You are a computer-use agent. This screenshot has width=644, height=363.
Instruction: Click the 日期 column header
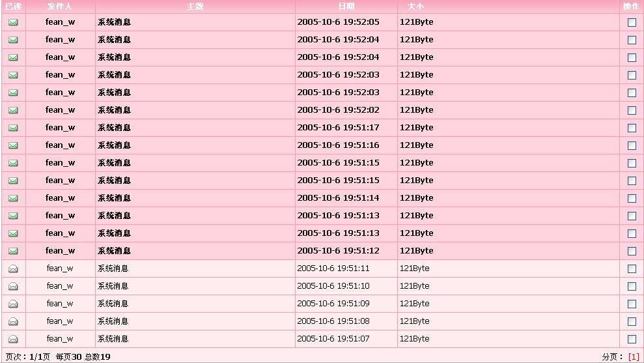coord(346,6)
